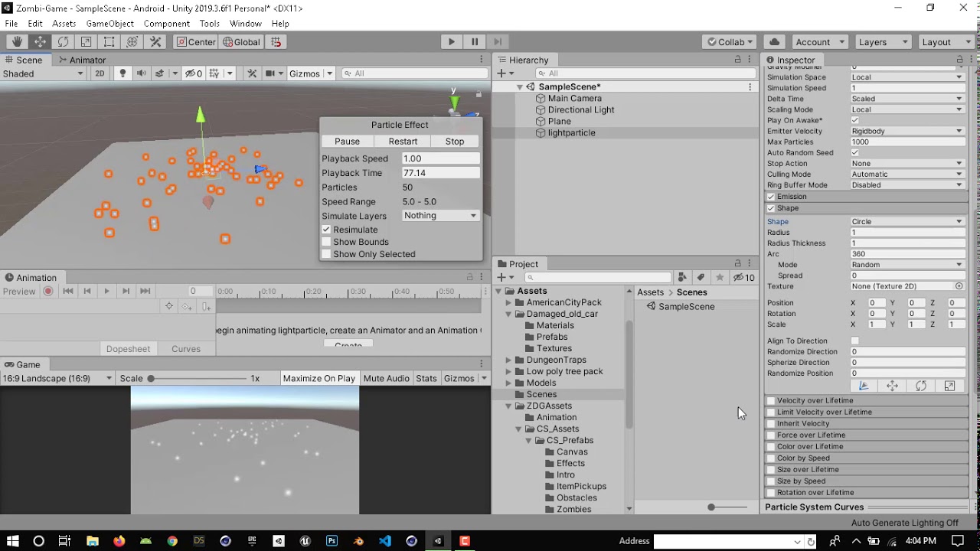This screenshot has width=980, height=551.
Task: Toggle Maximize On Play button
Action: point(319,378)
